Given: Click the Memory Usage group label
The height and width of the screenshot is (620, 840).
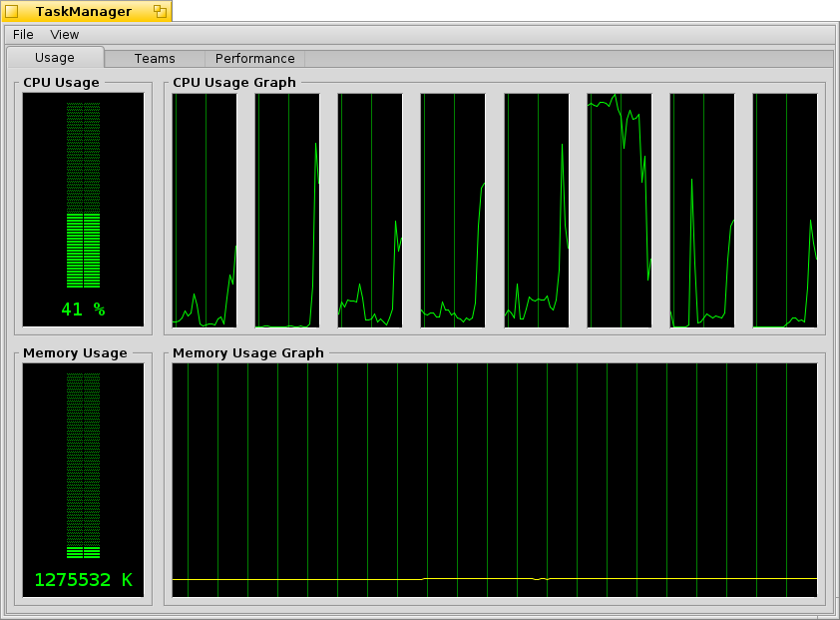Looking at the screenshot, I should click(75, 352).
